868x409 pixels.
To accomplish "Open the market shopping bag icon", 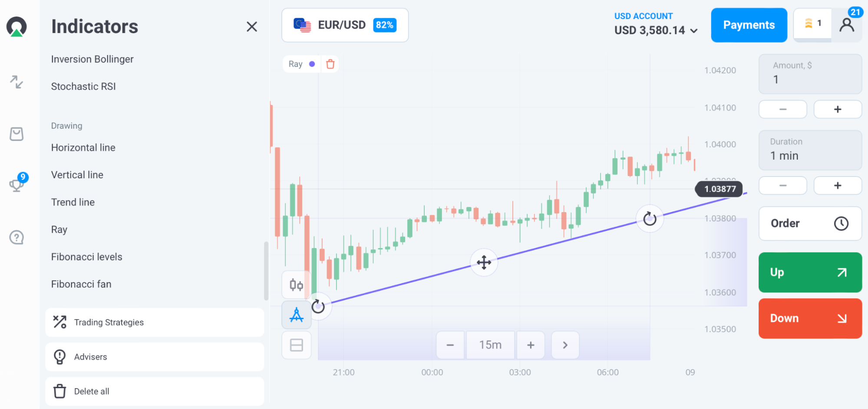I will pyautogui.click(x=17, y=134).
